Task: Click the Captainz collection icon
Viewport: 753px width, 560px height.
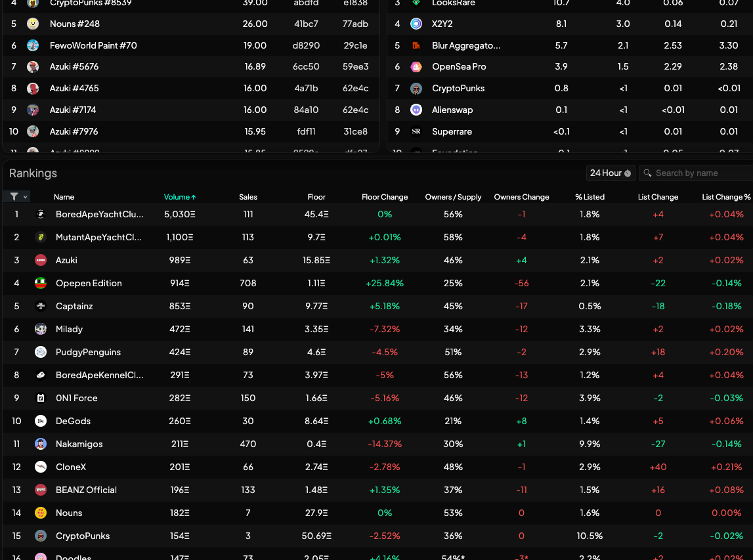Action: [x=40, y=306]
